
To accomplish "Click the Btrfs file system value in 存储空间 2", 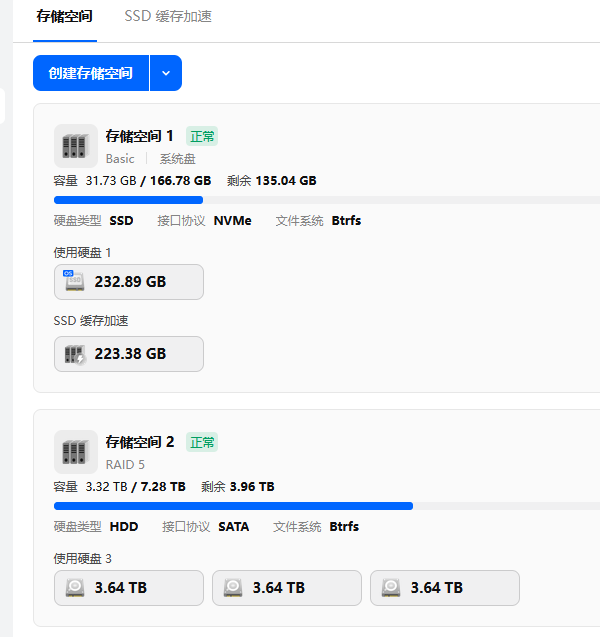I will [344, 527].
